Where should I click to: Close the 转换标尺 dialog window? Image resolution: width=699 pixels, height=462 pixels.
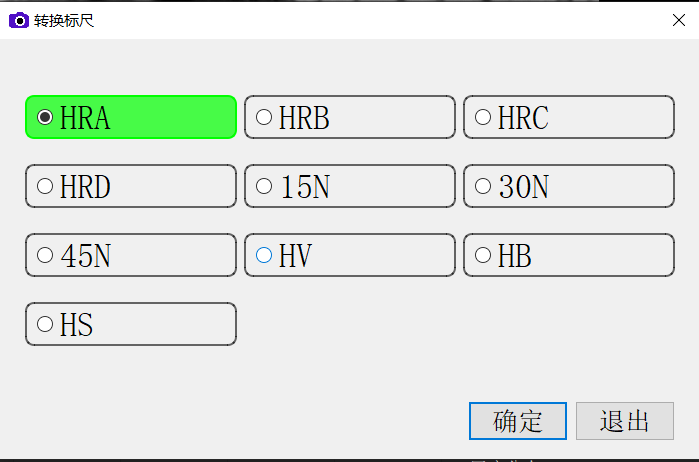click(679, 20)
